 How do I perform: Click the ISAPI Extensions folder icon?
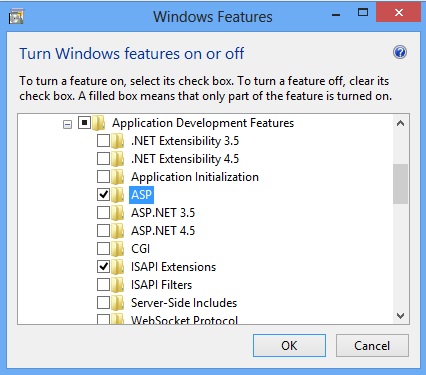click(x=117, y=267)
